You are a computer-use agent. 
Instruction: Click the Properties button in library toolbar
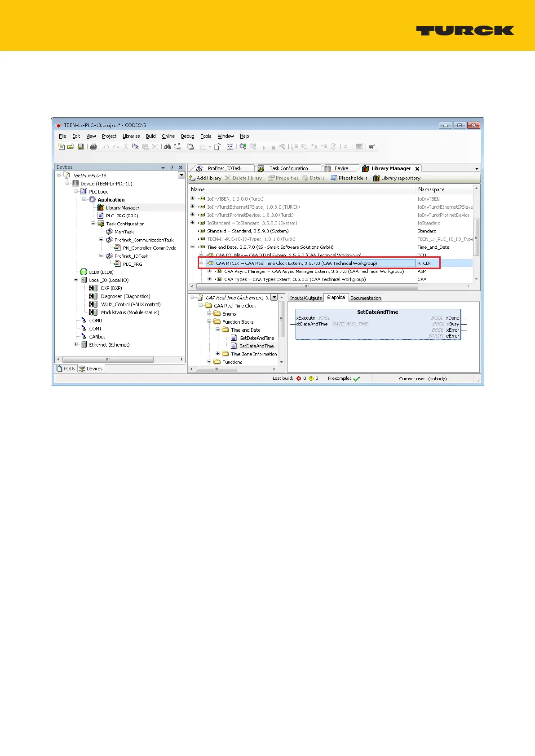tap(283, 178)
